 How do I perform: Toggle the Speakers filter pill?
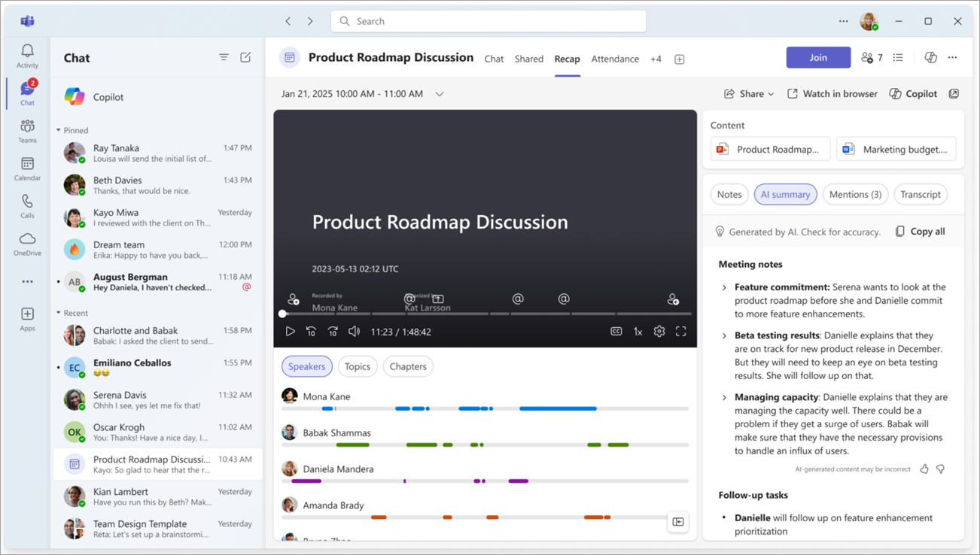pyautogui.click(x=306, y=366)
